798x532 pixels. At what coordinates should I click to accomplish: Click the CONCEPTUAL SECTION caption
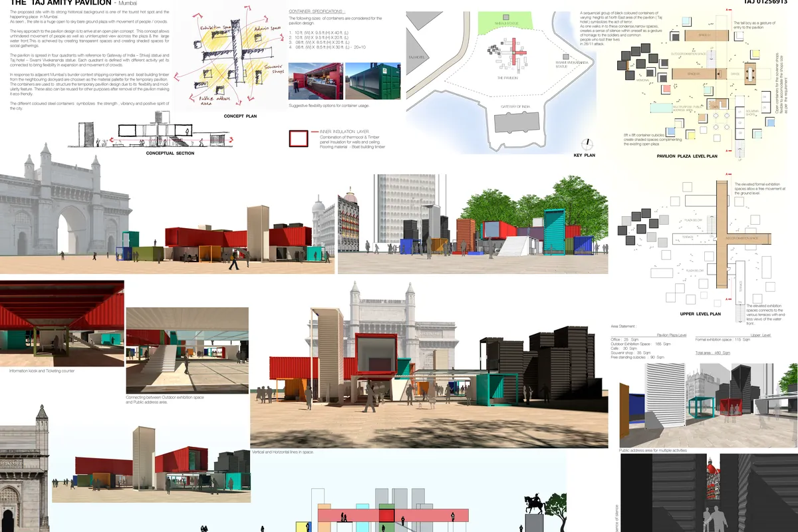tap(170, 154)
